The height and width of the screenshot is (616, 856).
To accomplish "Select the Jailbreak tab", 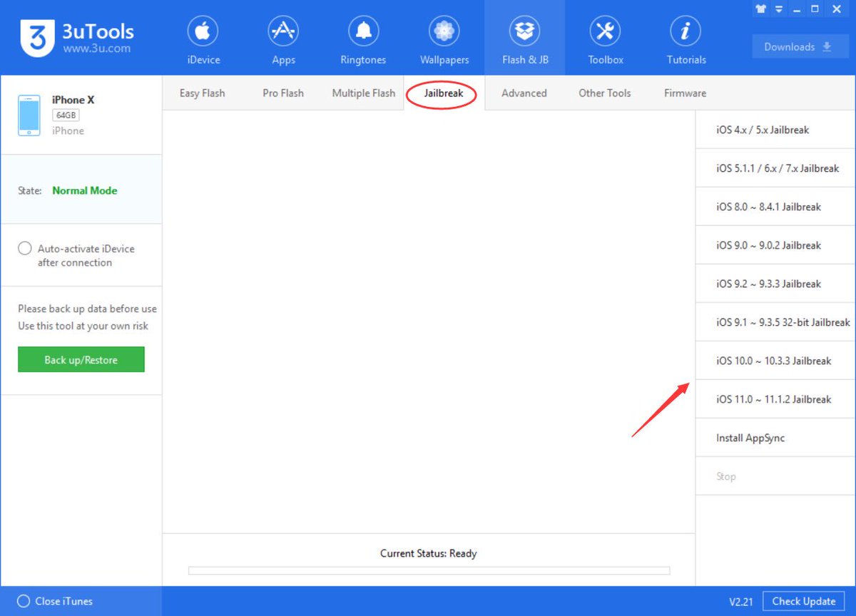I will (444, 93).
